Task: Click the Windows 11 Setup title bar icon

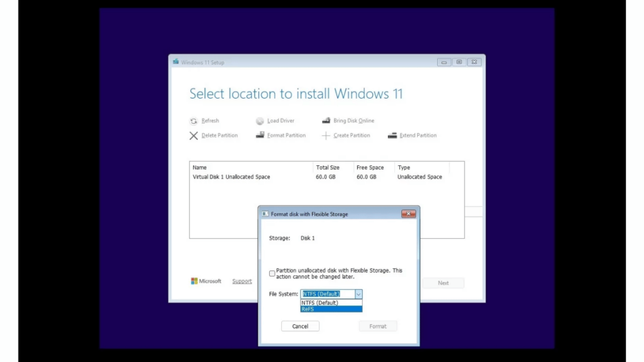Action: (x=175, y=62)
